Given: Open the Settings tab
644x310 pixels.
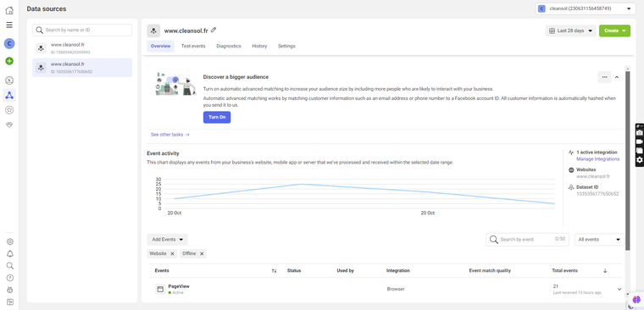Looking at the screenshot, I should click(x=286, y=46).
